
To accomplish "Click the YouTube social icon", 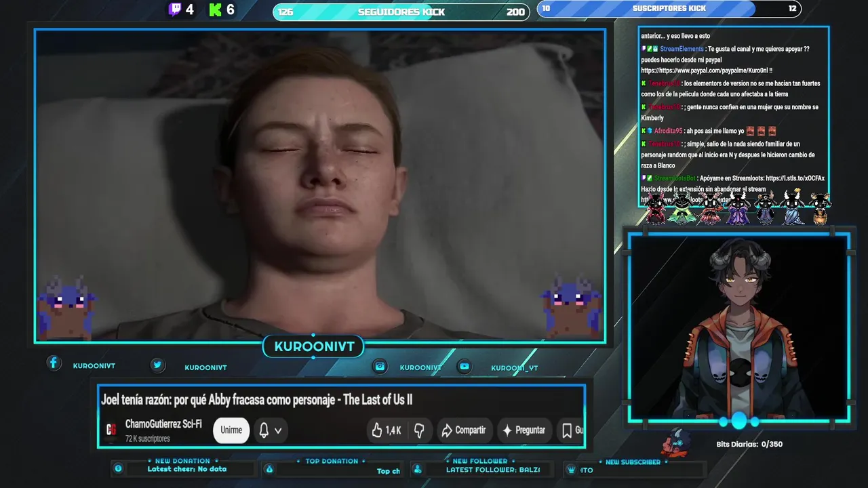I will coord(465,366).
